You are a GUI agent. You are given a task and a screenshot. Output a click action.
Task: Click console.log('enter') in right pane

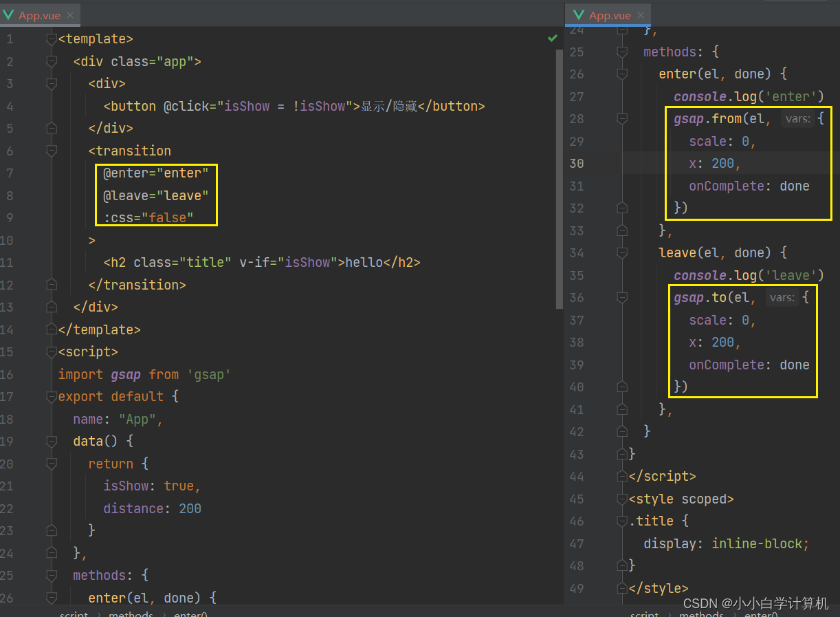click(x=749, y=97)
